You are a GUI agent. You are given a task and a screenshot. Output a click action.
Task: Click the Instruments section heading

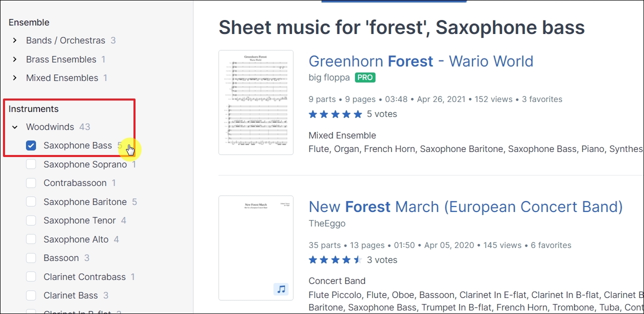(33, 109)
